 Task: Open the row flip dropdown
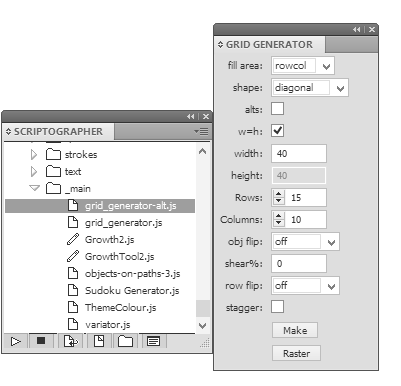(x=306, y=286)
